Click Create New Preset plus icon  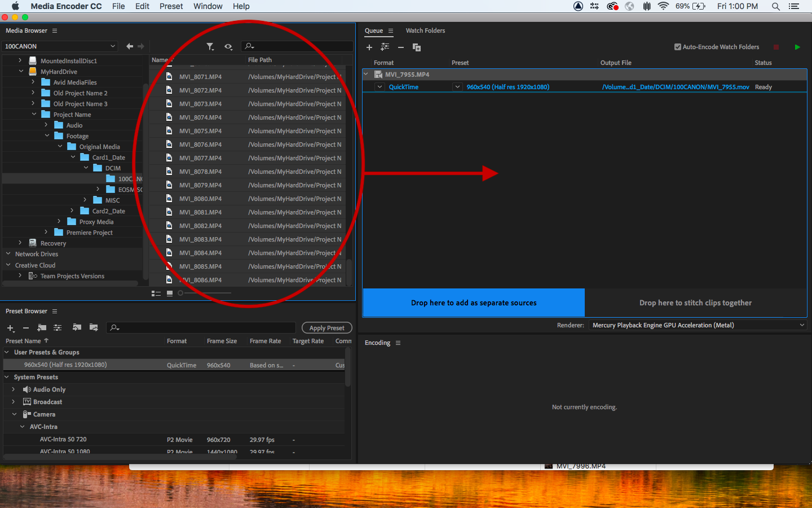tap(10, 328)
